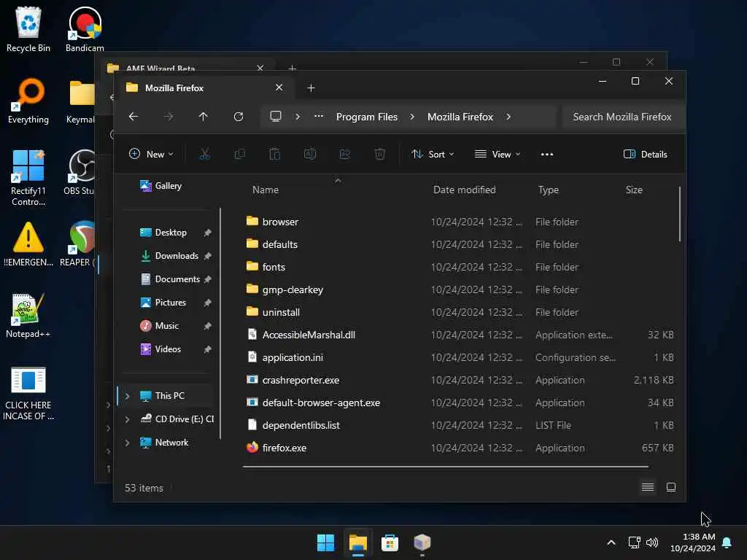Select the Rectify11 Control desktop icon
The width and height of the screenshot is (747, 560).
28,178
